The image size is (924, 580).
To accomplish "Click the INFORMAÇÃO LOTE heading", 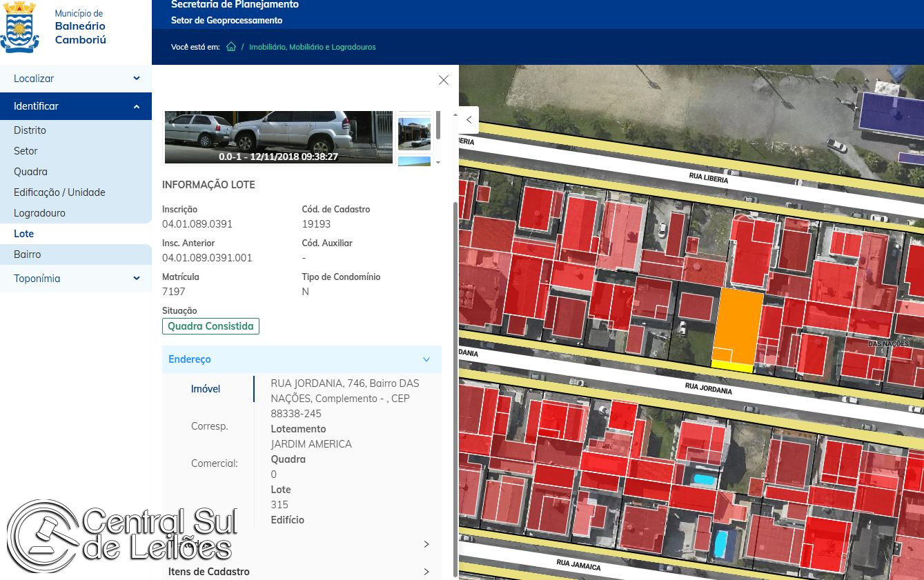I will (x=208, y=185).
